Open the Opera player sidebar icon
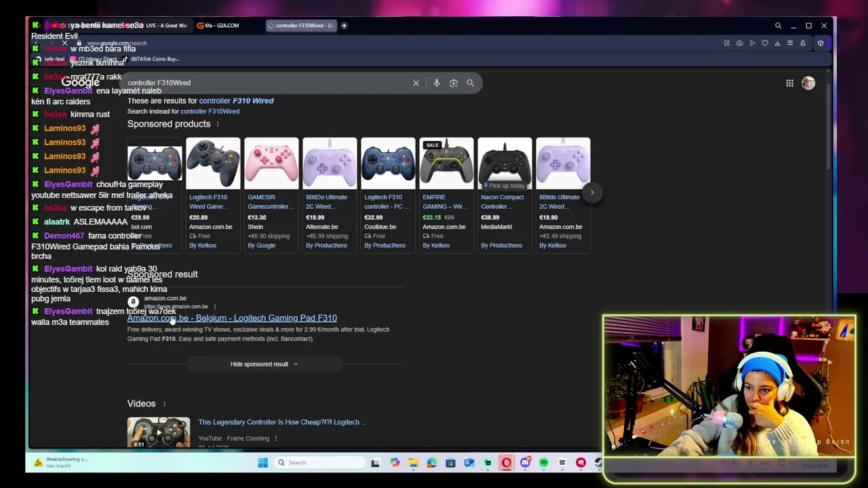 pyautogui.click(x=752, y=43)
